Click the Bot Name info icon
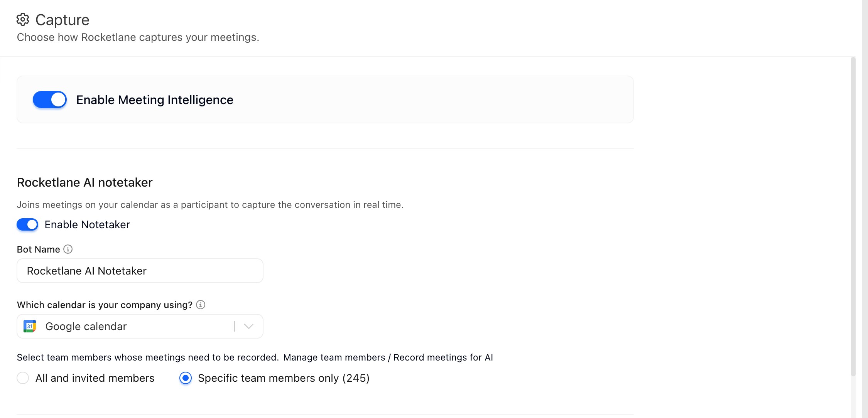This screenshot has width=868, height=418. tap(68, 249)
